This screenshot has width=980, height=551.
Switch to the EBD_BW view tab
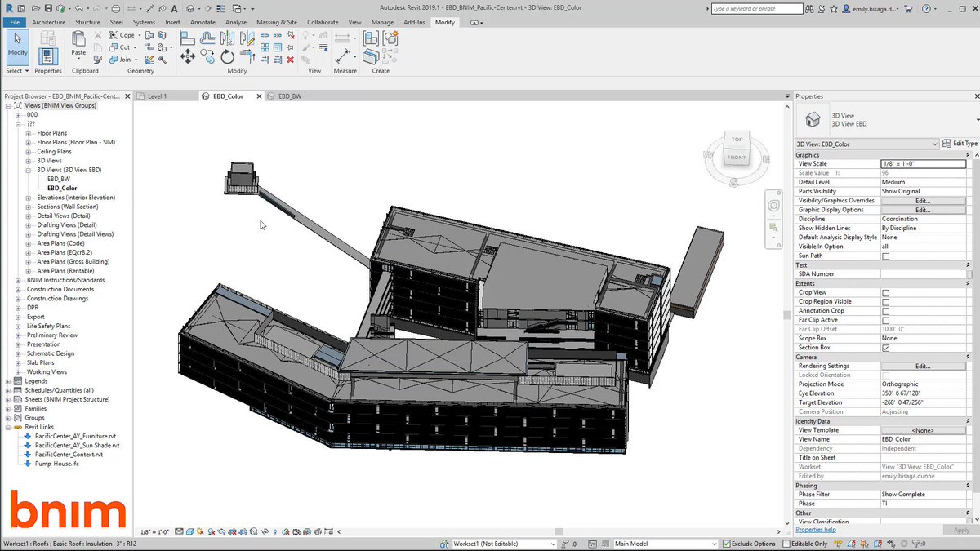[x=290, y=96]
